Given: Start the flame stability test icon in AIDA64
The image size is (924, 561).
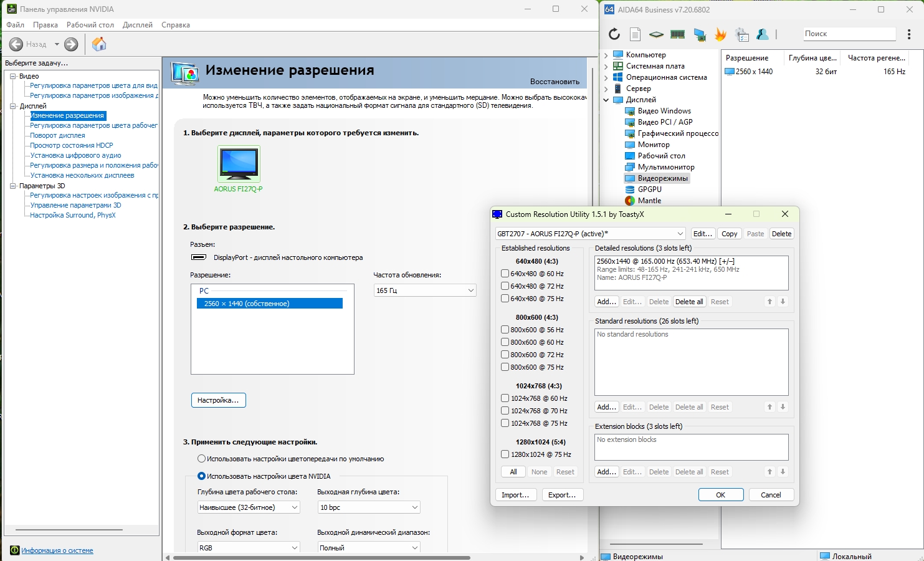Looking at the screenshot, I should [x=721, y=34].
